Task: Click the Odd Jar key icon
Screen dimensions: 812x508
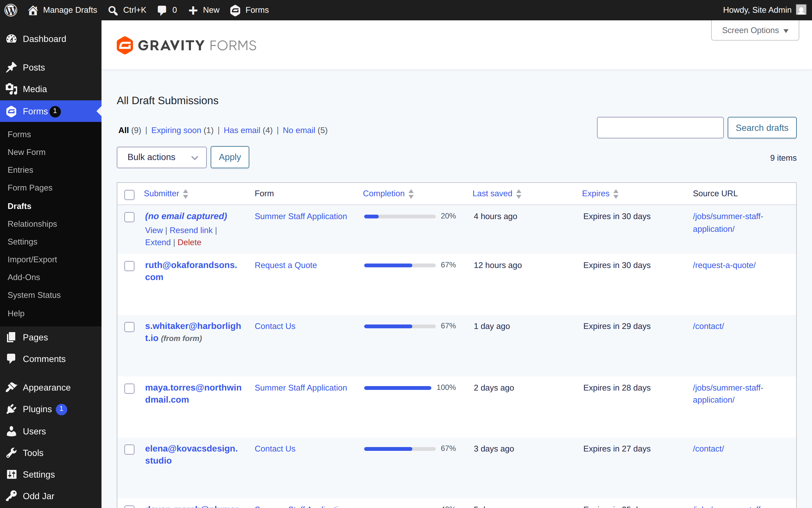Action: (11, 496)
